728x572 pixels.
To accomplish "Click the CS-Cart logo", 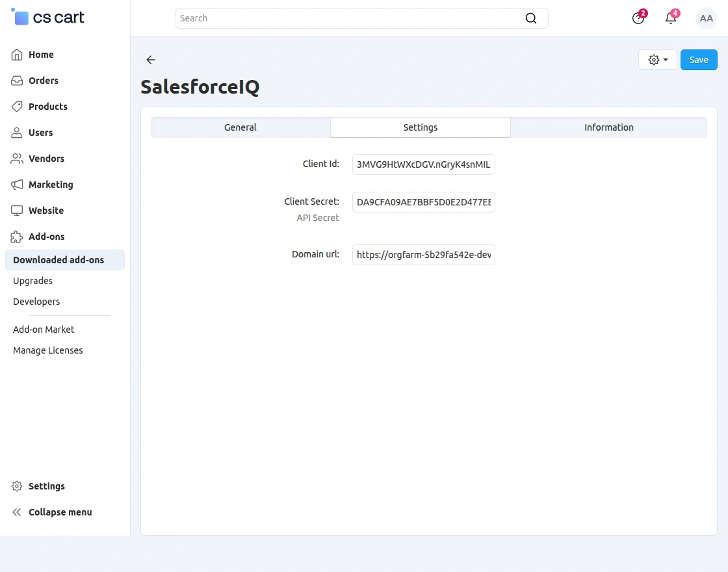I will [48, 18].
